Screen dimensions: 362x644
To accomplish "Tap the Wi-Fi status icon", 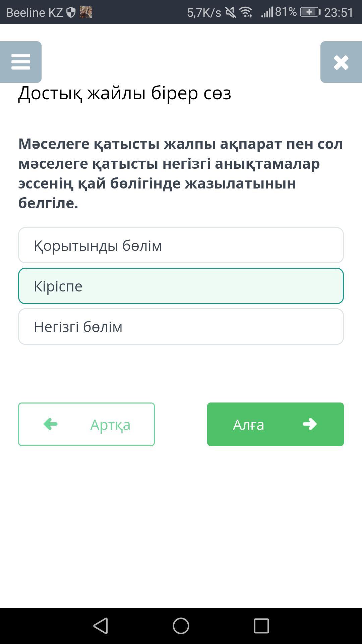I will click(246, 12).
